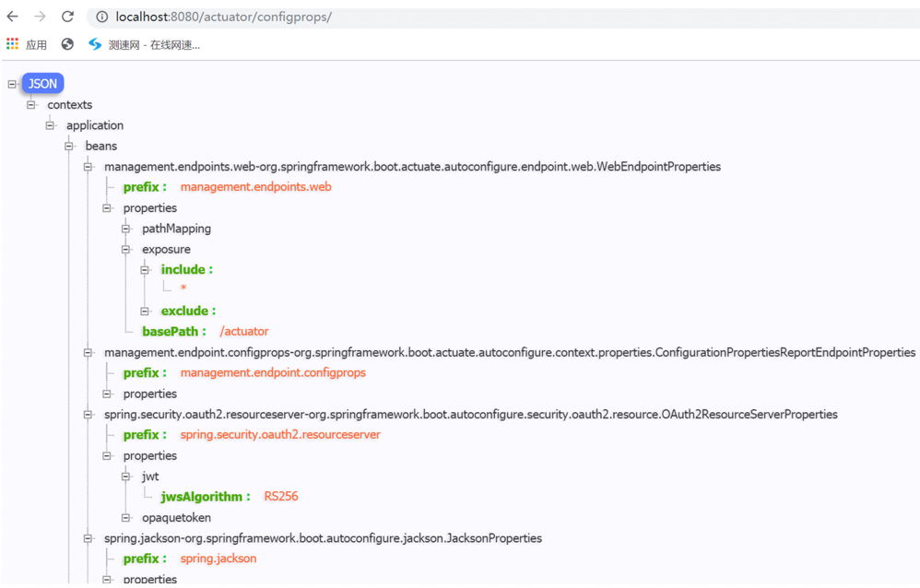Image resolution: width=920 pixels, height=588 pixels.
Task: Click value spring.security.oauth2.resourceserver
Action: (x=280, y=435)
